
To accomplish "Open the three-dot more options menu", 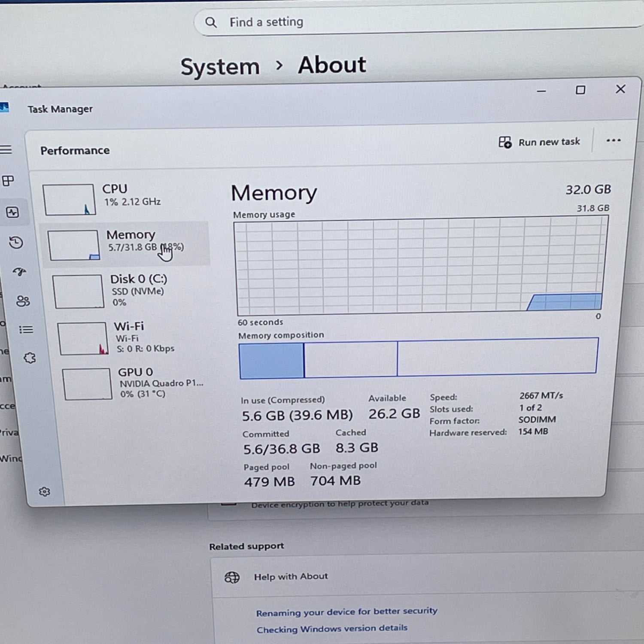I will [x=613, y=140].
